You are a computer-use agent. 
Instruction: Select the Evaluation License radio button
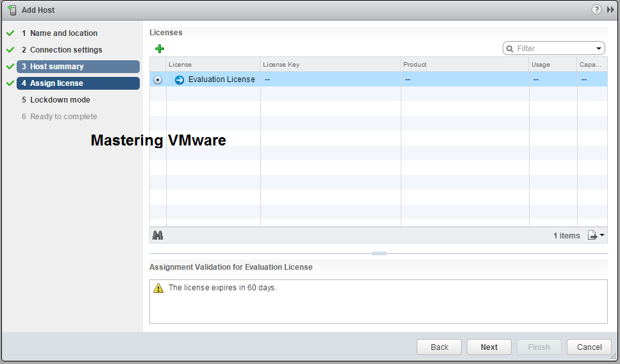(x=158, y=80)
